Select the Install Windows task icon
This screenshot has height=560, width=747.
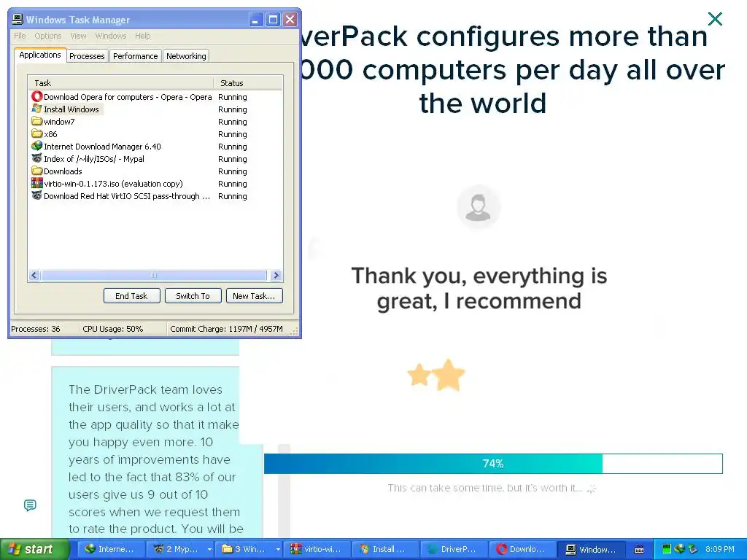[x=36, y=109]
